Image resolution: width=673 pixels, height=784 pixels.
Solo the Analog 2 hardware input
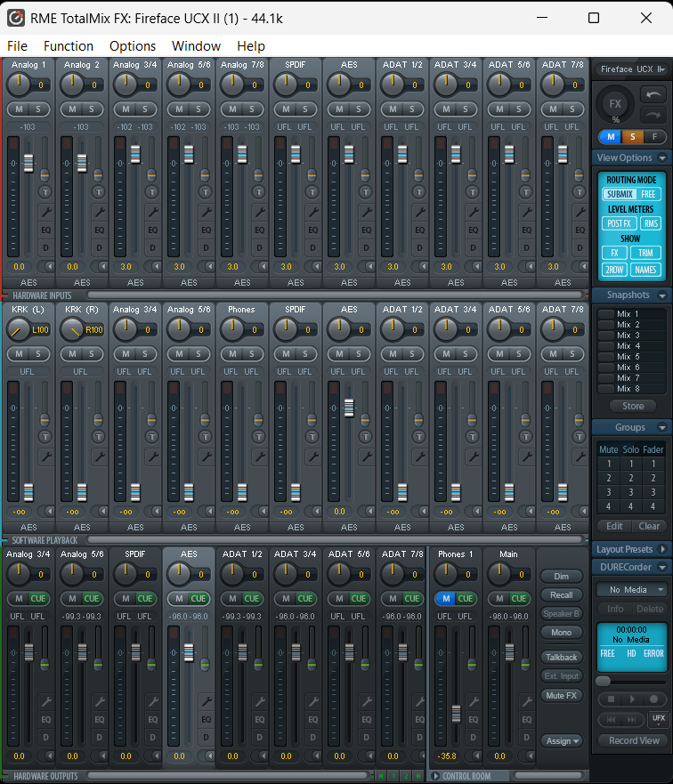(x=92, y=109)
